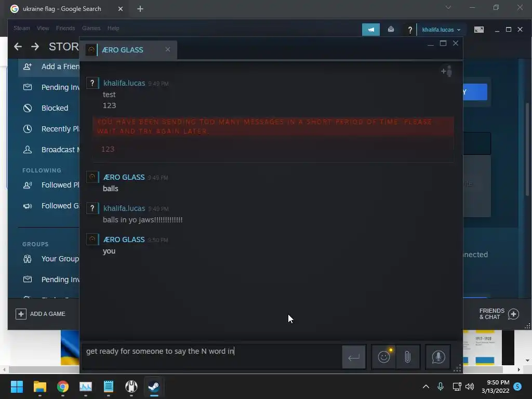The image size is (532, 399).
Task: Click the Steam page vertical scrollbar
Action: click(527, 149)
